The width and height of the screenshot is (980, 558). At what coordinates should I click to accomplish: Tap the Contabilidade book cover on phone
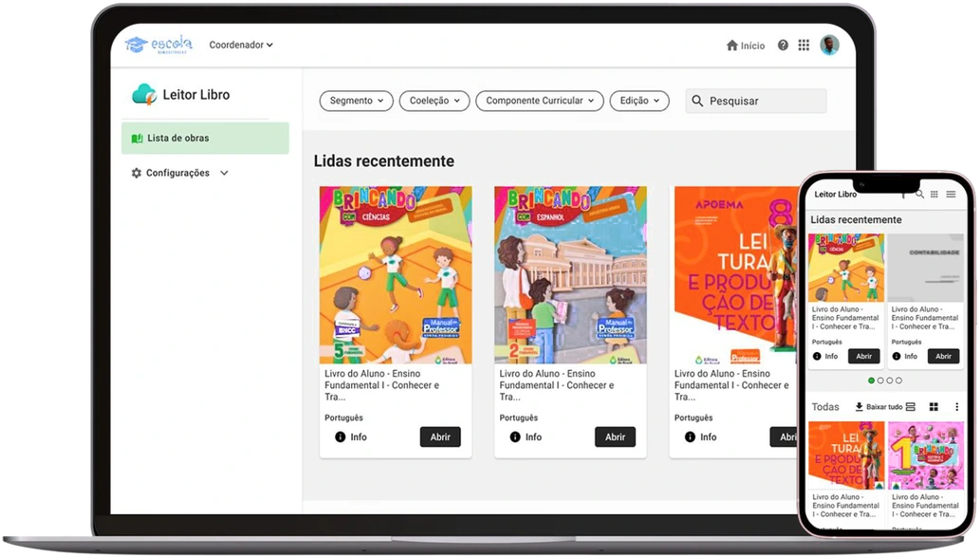click(926, 268)
